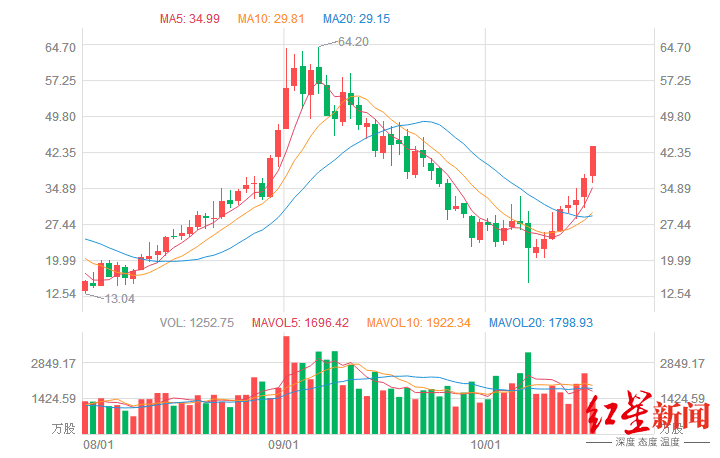Select the tallest red volume bar
Image resolution: width=720 pixels, height=458 pixels.
point(286,384)
